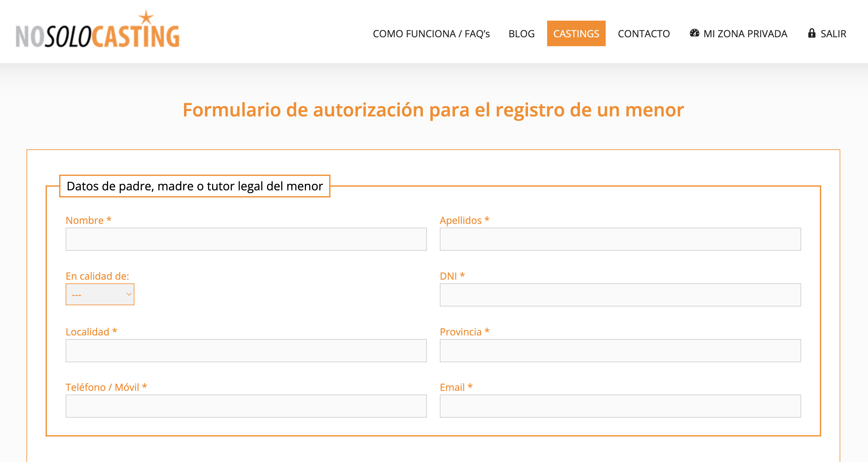Click the 'Teléfono / Móvil *' label
Screen dimensions: 868x462
[106, 387]
